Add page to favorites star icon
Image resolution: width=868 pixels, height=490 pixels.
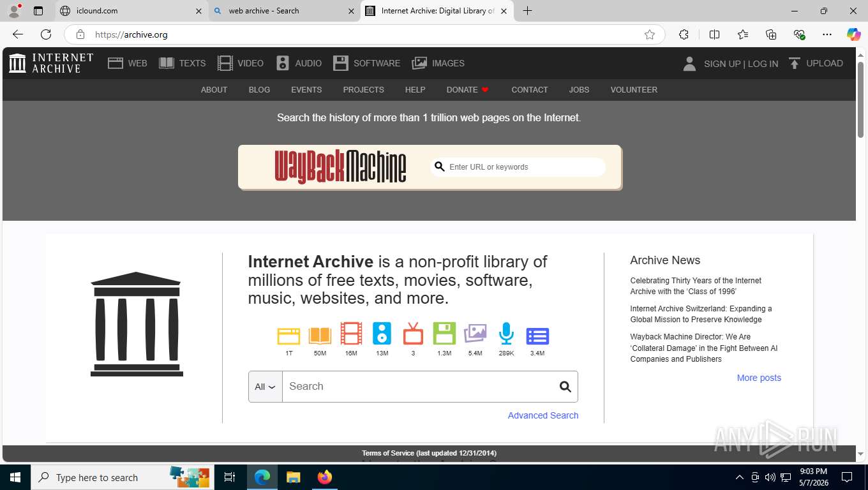coord(650,34)
